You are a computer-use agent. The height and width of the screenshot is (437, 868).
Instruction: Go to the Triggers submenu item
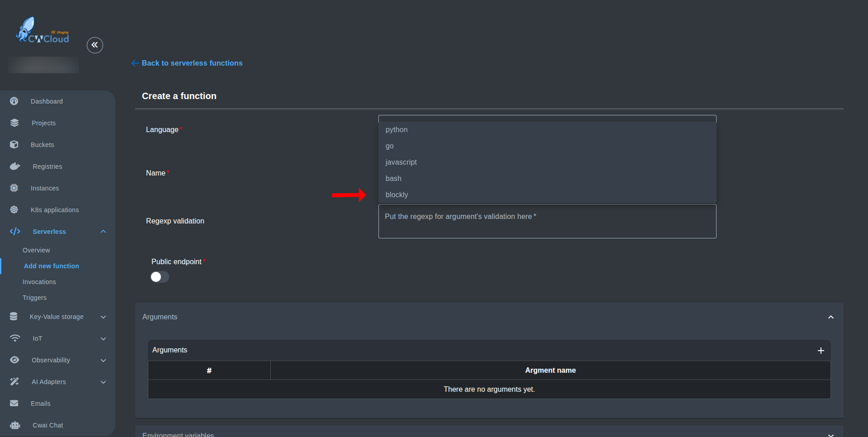click(35, 298)
